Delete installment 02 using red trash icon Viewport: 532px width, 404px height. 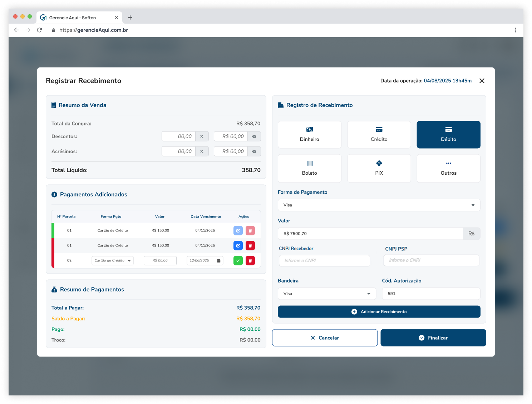250,261
